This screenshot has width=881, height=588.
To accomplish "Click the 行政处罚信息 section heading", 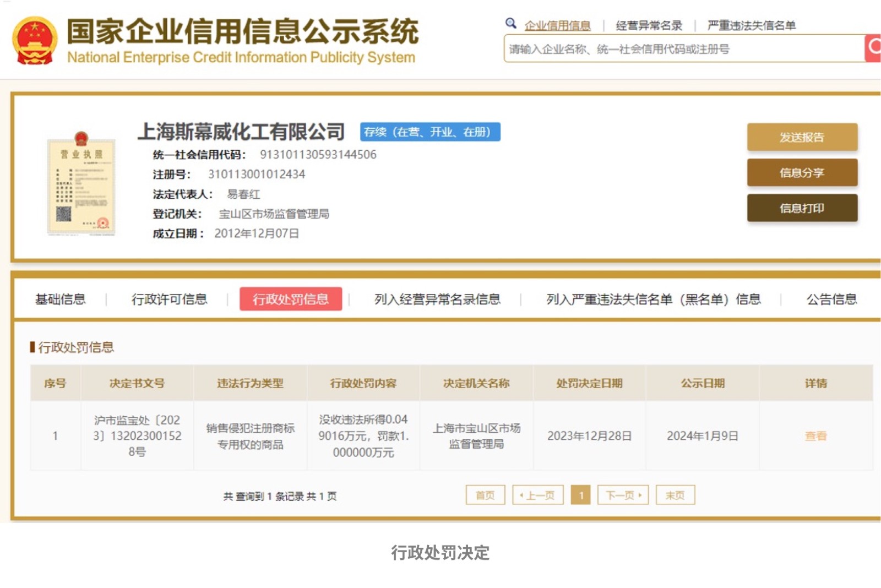I will click(x=76, y=347).
